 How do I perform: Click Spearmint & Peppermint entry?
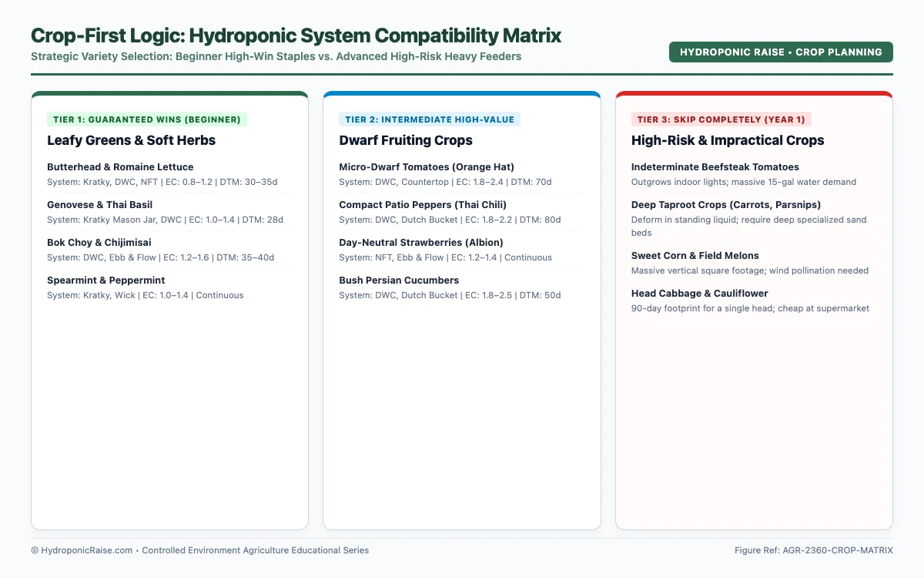pos(106,281)
